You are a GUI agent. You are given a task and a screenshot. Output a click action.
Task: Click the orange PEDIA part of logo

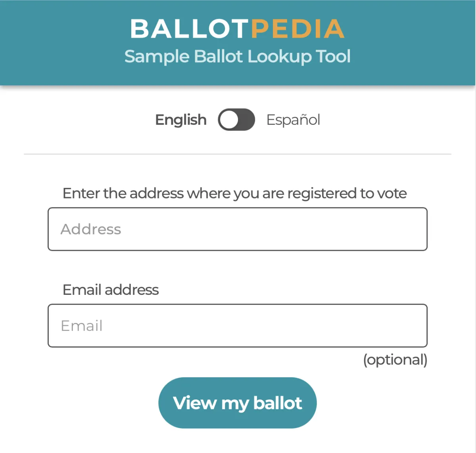click(297, 29)
